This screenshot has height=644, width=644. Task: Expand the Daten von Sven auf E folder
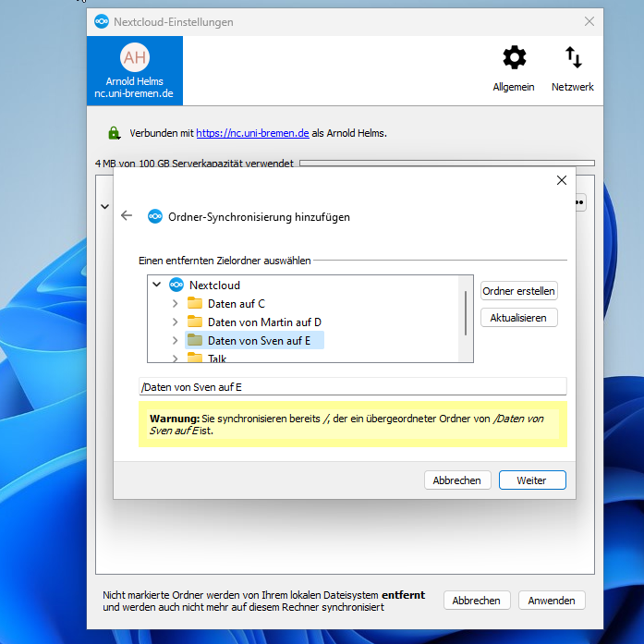click(176, 341)
